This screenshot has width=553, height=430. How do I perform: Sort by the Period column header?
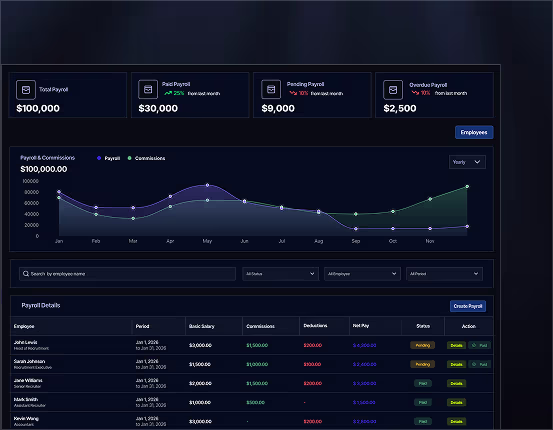(142, 326)
